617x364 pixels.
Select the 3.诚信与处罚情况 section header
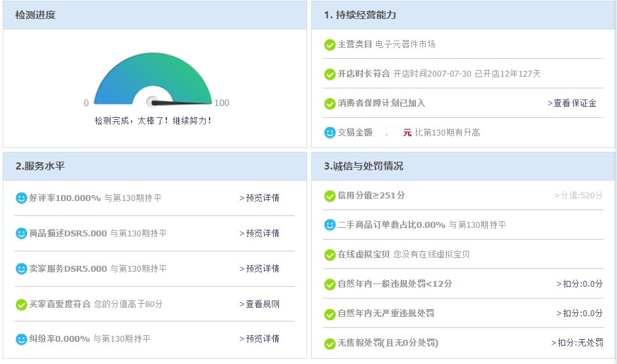point(364,166)
